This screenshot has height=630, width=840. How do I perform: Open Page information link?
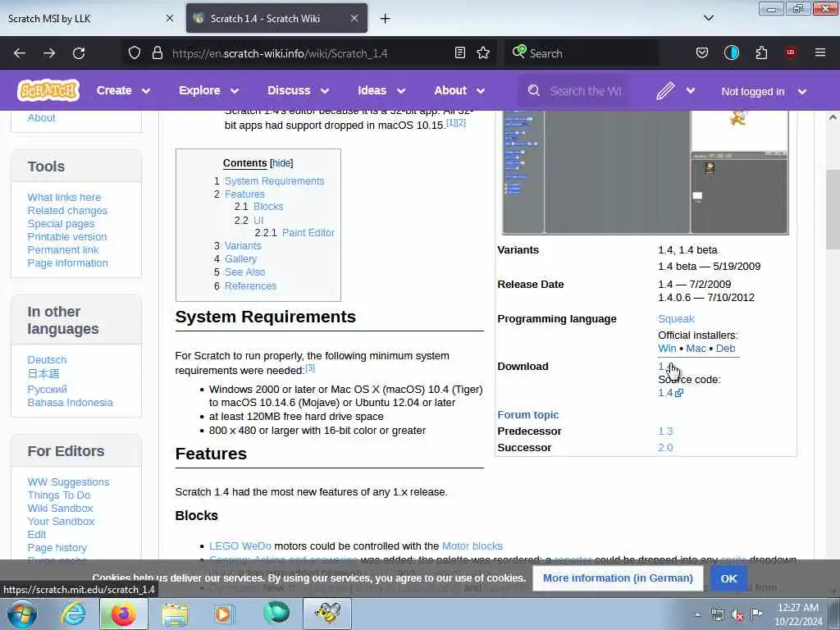tap(67, 262)
